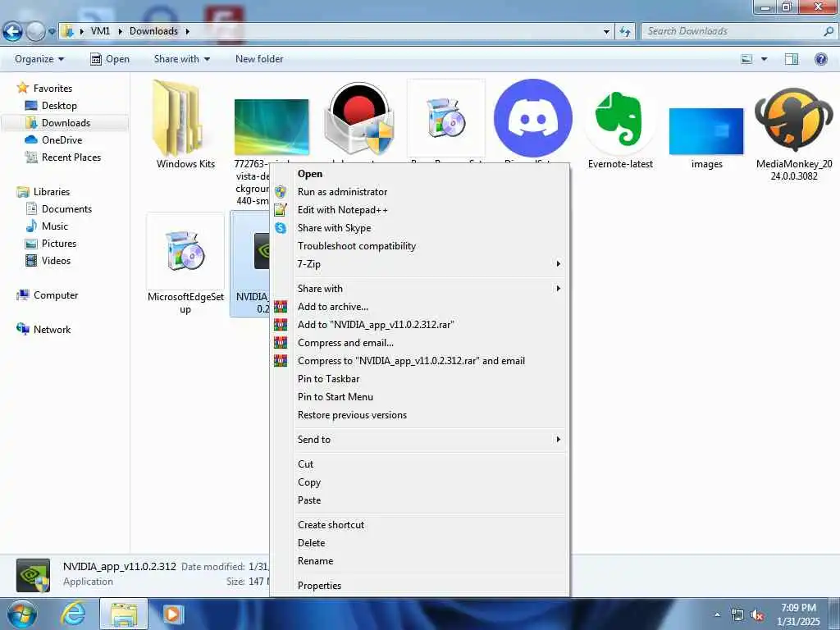Show hidden tray icons arrow
The image size is (840, 630).
click(x=717, y=615)
